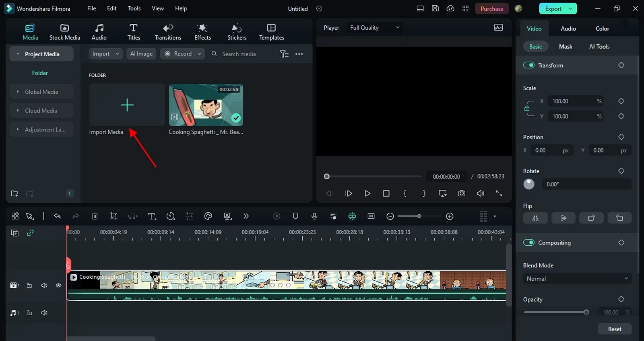The height and width of the screenshot is (341, 644).
Task: Open the Titles panel
Action: tap(134, 32)
